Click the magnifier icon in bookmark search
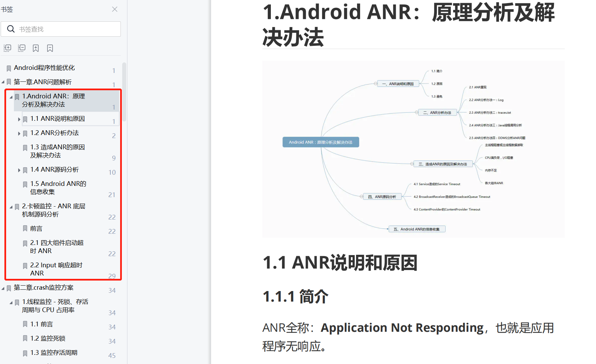 (11, 29)
